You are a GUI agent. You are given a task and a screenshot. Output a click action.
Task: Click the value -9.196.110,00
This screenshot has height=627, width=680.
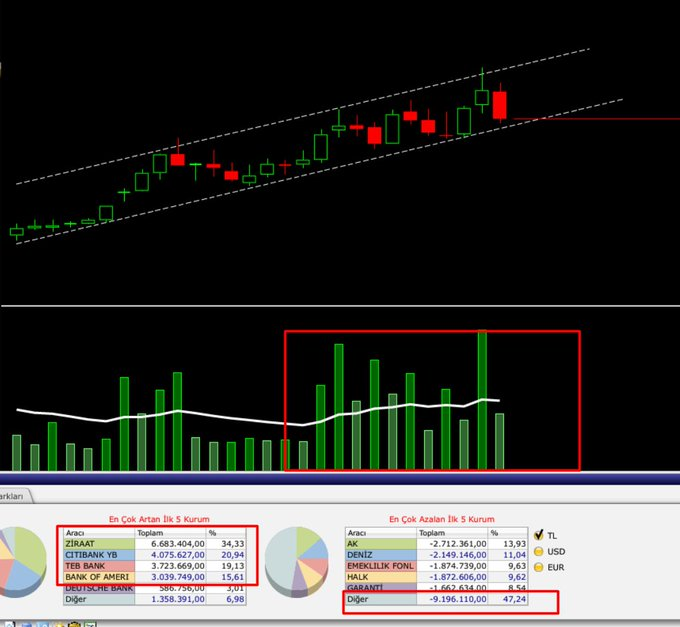pos(458,599)
